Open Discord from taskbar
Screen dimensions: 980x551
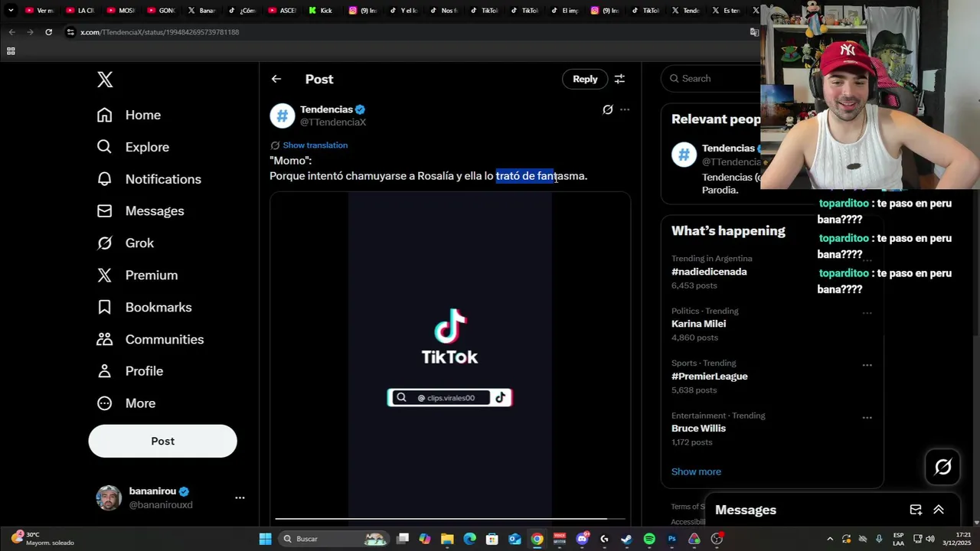coord(582,539)
